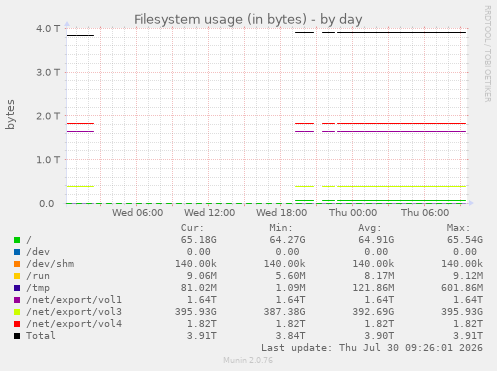Click the orange swatch for /dev/shm
The width and height of the screenshot is (497, 371).
[x=17, y=264]
